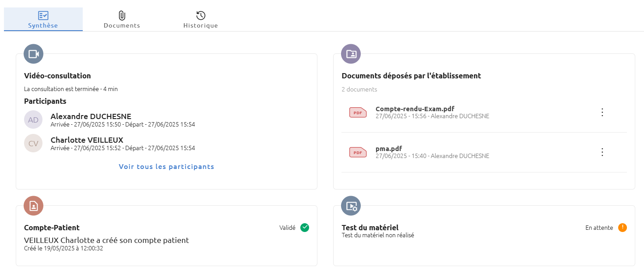Click the AD avatar of Alexandre DUCHESNE

[x=33, y=119]
